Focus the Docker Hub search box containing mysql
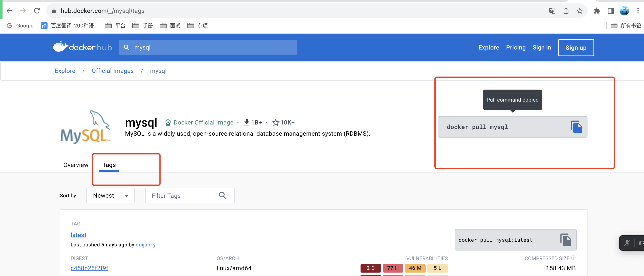The image size is (644, 276). click(208, 48)
